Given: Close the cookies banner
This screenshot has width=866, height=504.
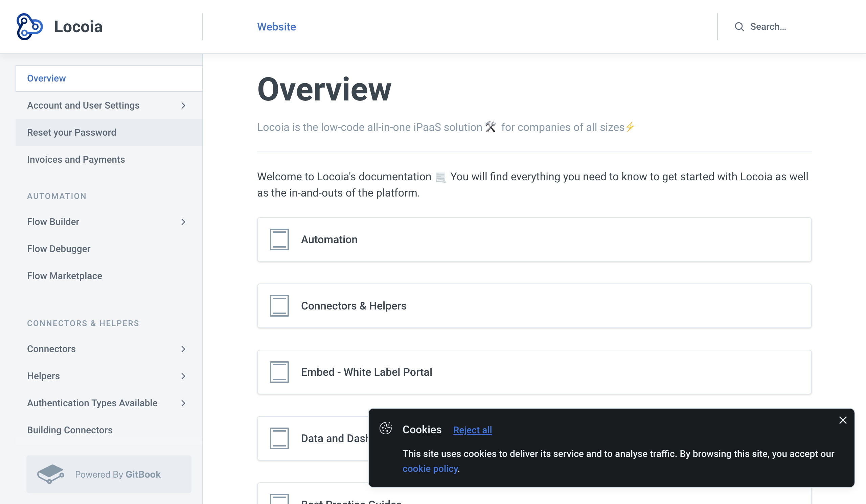Looking at the screenshot, I should tap(843, 420).
